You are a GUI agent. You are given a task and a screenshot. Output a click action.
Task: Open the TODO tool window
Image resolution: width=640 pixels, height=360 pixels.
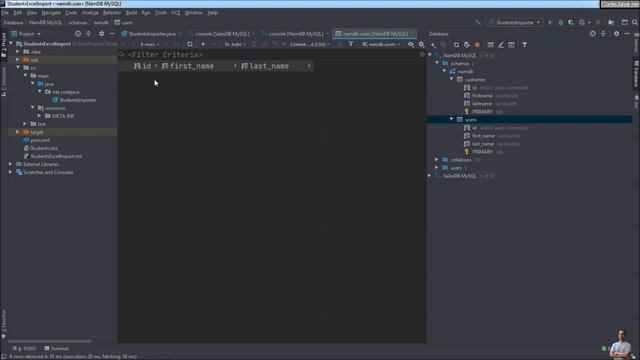click(x=24, y=349)
